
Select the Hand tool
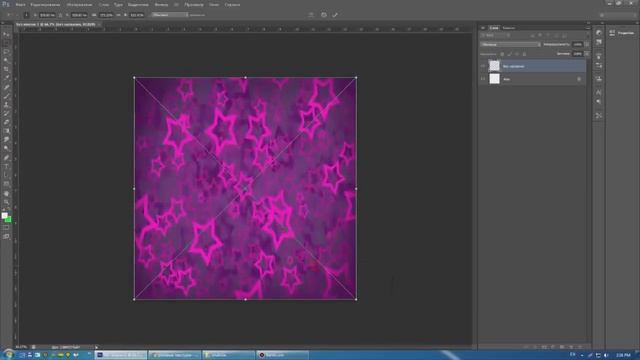click(6, 193)
